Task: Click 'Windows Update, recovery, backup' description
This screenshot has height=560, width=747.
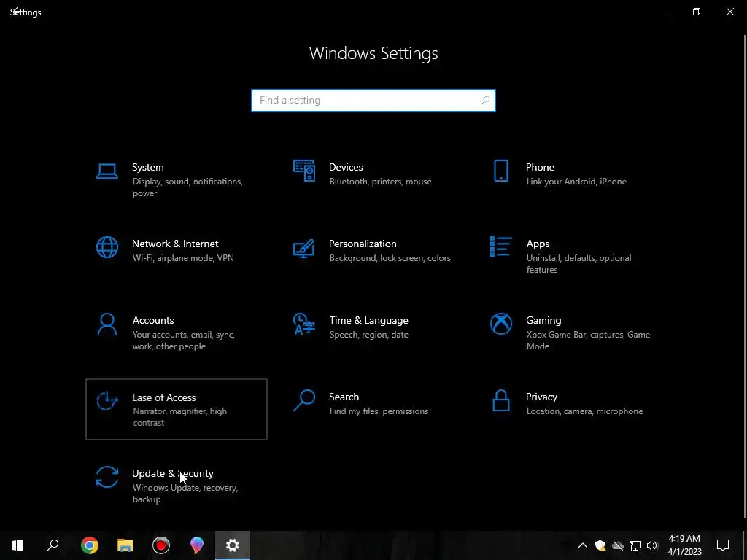Action: pos(185,494)
